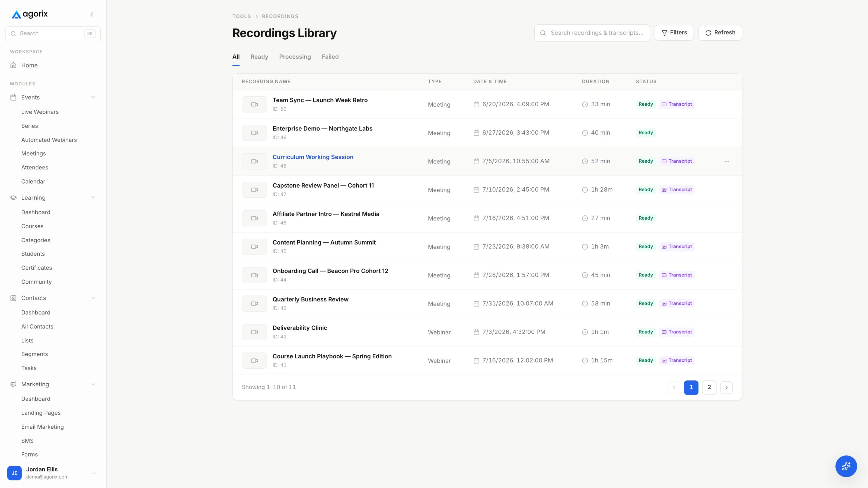
Task: Click the DATE & TIME column header
Action: click(490, 82)
